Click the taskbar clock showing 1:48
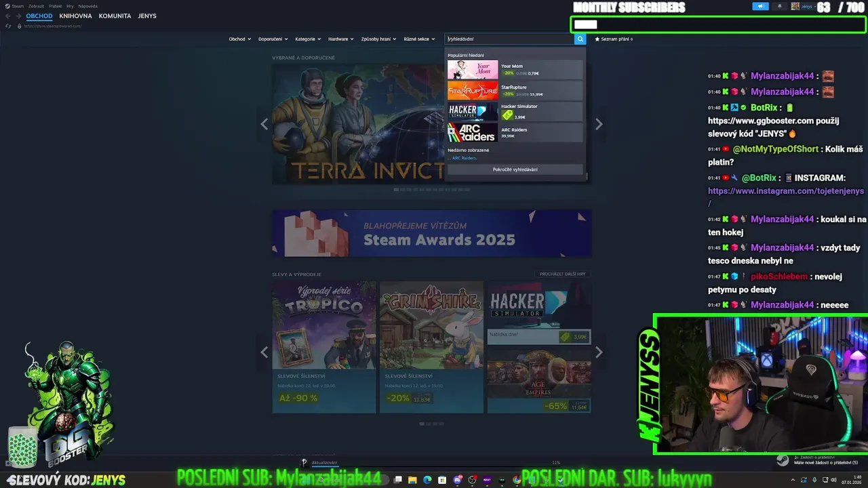Image resolution: width=868 pixels, height=488 pixels. (x=852, y=480)
